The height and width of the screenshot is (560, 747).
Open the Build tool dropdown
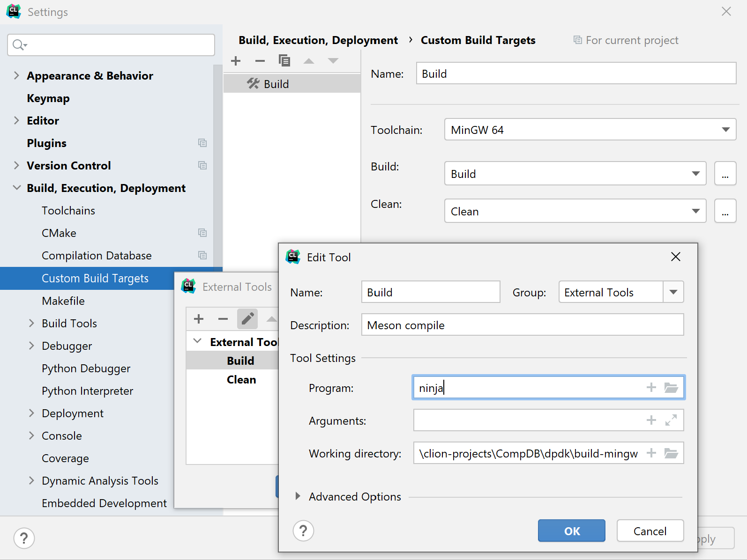click(696, 174)
